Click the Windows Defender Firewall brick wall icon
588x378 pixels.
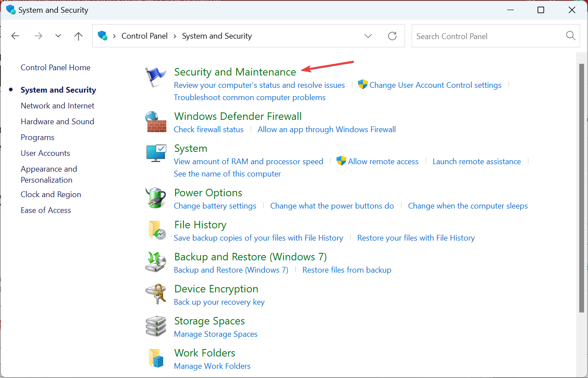[156, 122]
